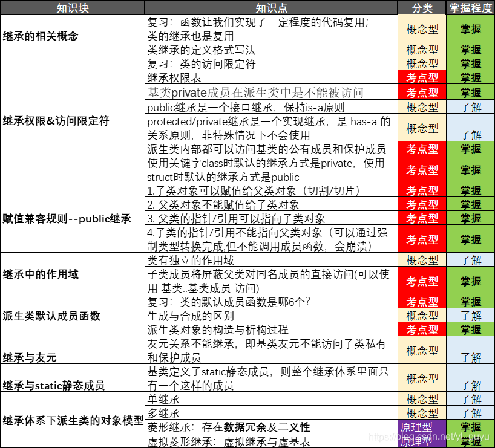The height and width of the screenshot is (448, 495).
Task: Select the 派生类默认成员函数 block cell
Action: pyautogui.click(x=72, y=315)
